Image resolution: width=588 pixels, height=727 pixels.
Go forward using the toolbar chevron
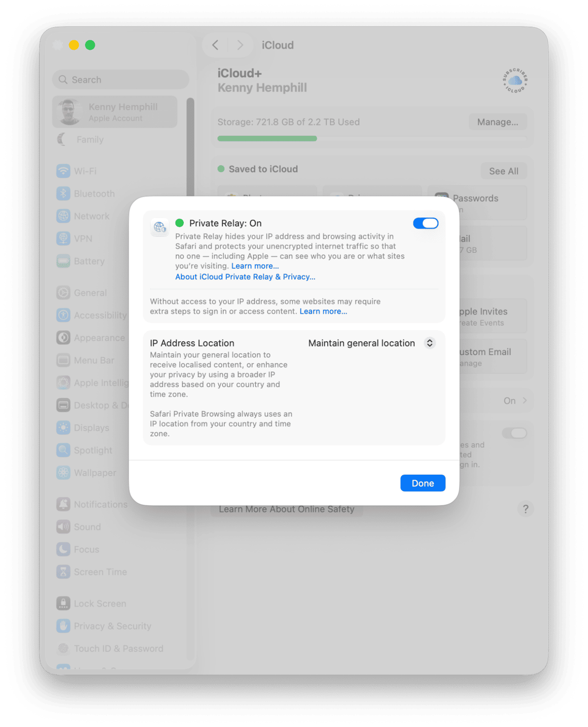(x=240, y=45)
